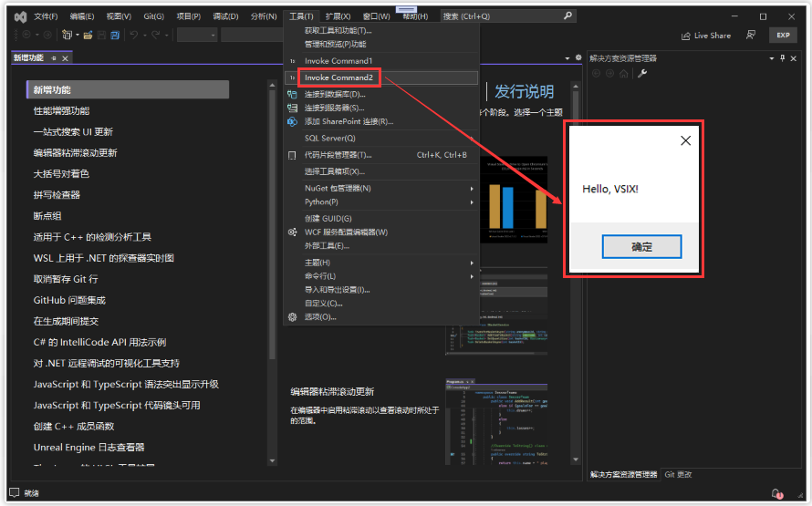
Task: Expand NuGet 包管理器(N) submenu arrow
Action: click(x=472, y=189)
